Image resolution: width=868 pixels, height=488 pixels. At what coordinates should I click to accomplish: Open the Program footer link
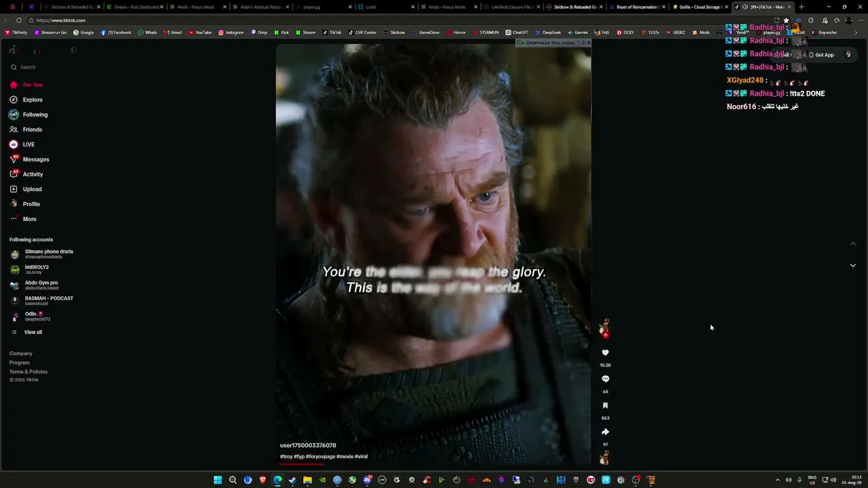[20, 363]
